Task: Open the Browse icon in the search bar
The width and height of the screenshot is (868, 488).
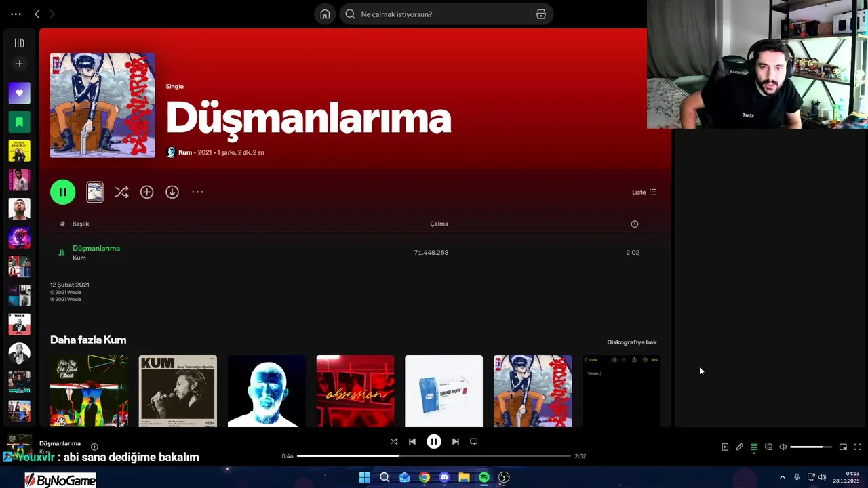Action: point(541,14)
